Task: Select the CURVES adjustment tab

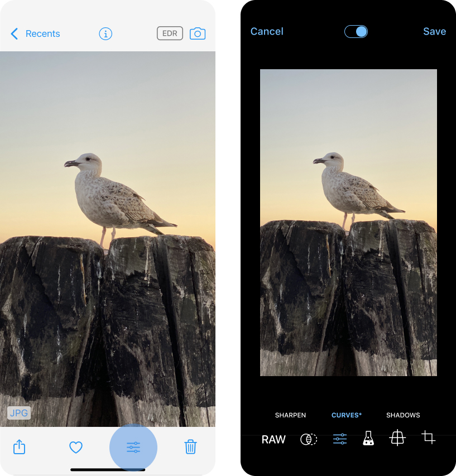Action: click(x=347, y=415)
